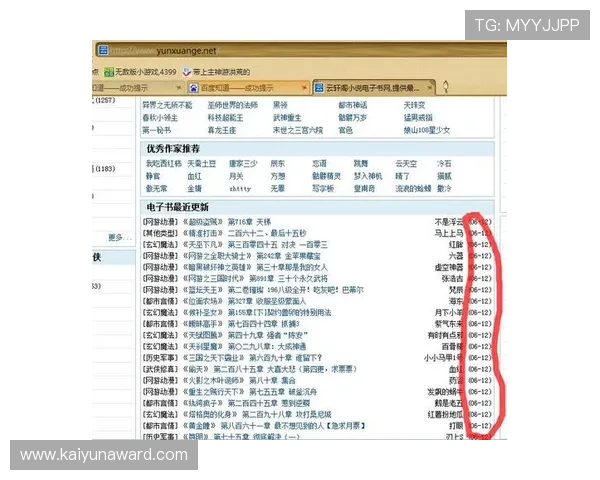Open author zhttty in recommendations
Screen dimensions: 600x480
[240, 189]
